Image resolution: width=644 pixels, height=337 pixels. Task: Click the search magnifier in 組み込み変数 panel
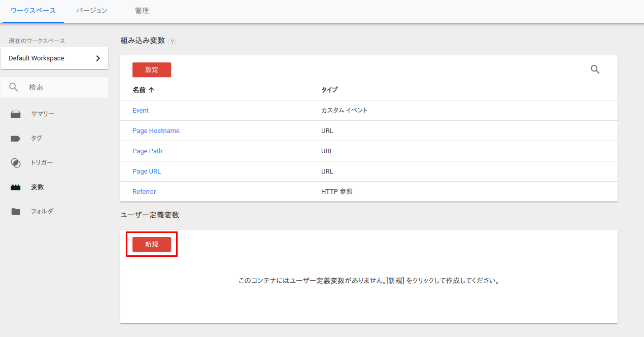pos(595,70)
